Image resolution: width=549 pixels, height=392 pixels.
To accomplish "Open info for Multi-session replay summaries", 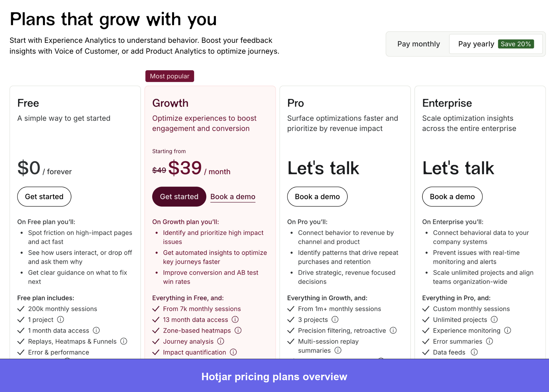I will point(338,351).
